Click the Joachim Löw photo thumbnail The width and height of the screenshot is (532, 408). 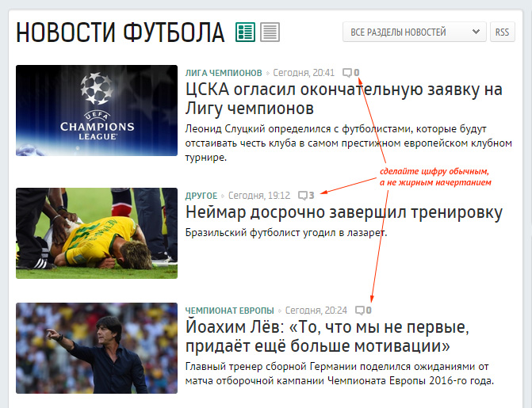[97, 349]
